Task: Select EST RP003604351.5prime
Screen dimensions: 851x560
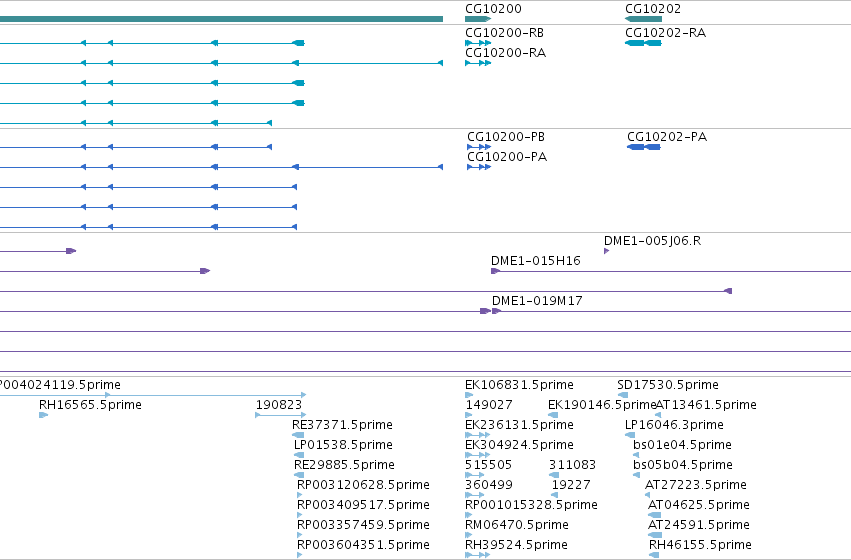Action: tap(363, 545)
